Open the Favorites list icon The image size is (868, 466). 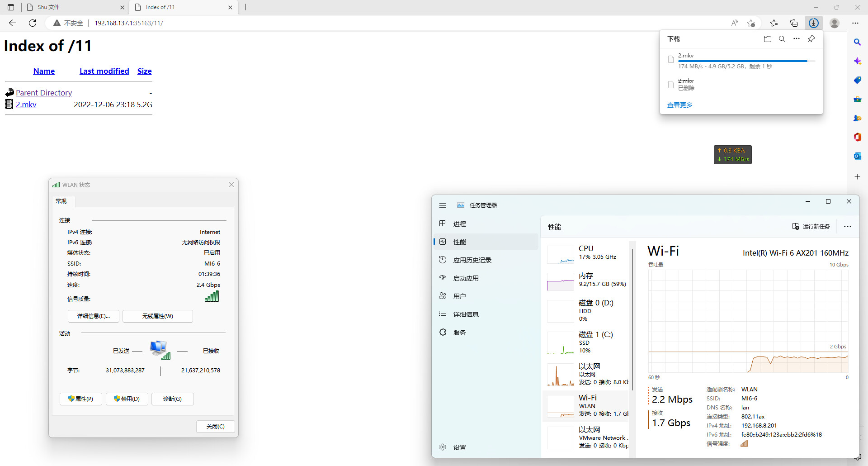[x=774, y=23]
